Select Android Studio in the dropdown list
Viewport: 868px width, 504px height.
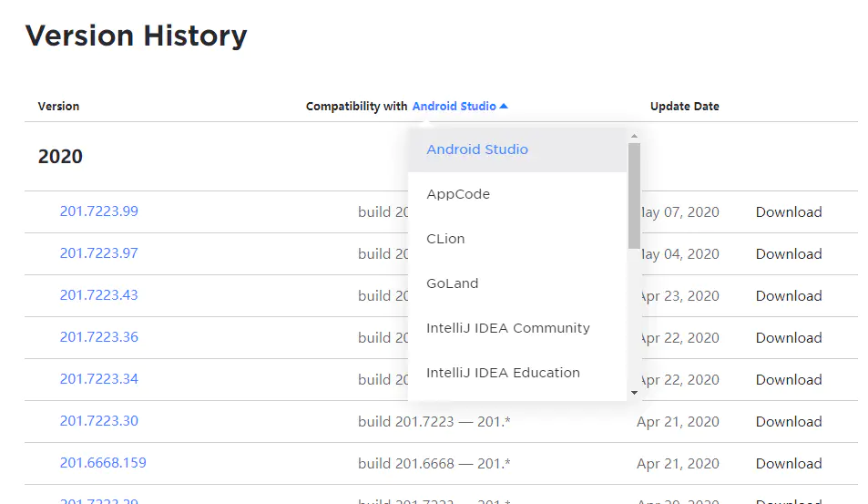click(477, 149)
